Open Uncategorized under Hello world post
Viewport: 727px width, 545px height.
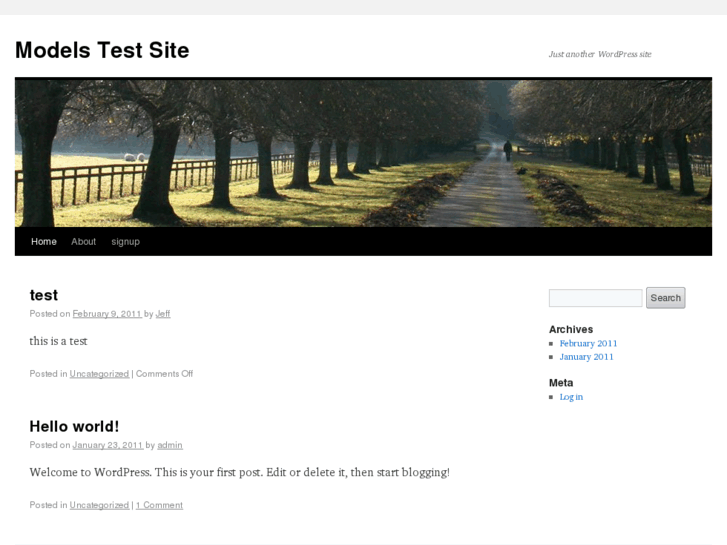99,505
